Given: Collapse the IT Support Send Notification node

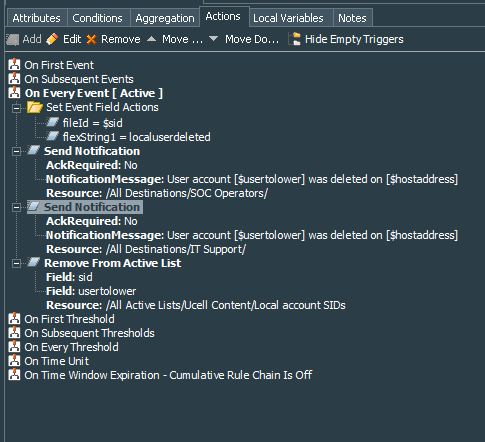Looking at the screenshot, I should 16,208.
